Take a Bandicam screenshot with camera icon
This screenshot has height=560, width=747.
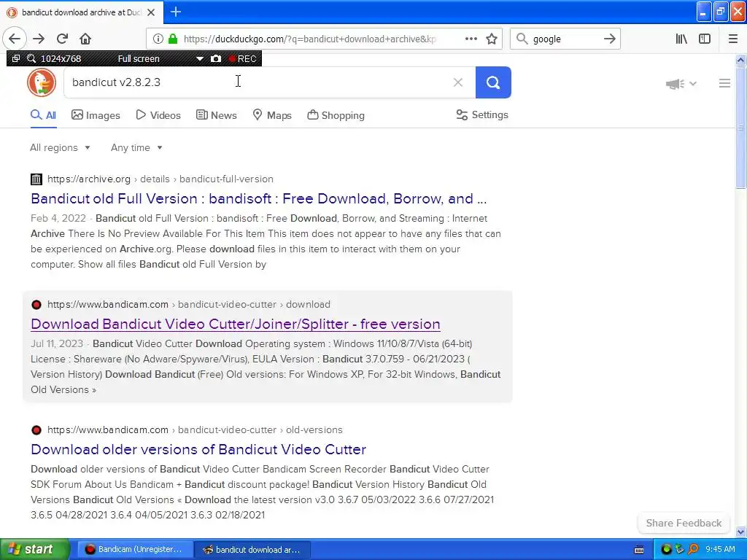[216, 58]
